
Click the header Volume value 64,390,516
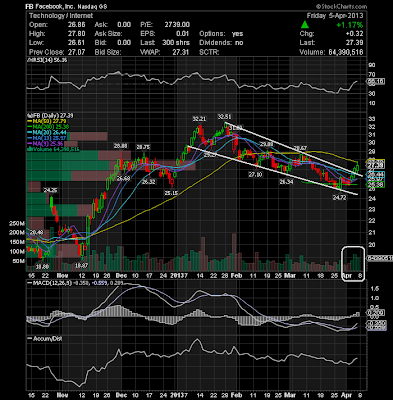click(345, 52)
